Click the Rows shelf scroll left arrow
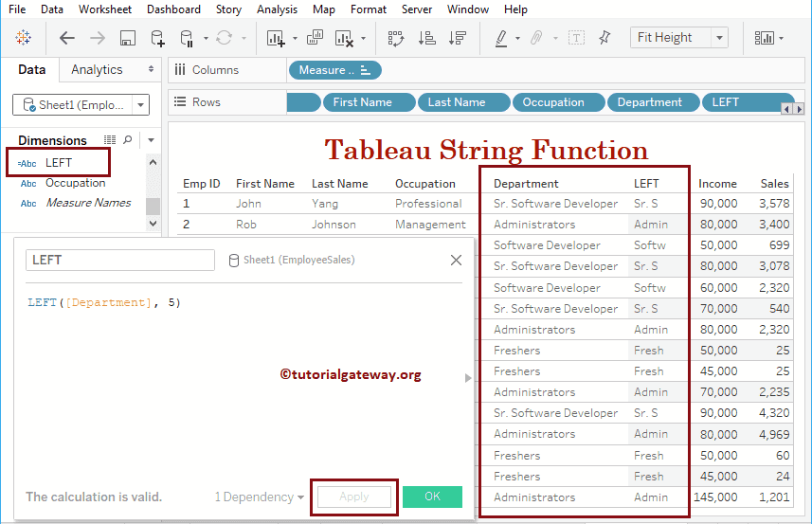 point(787,108)
